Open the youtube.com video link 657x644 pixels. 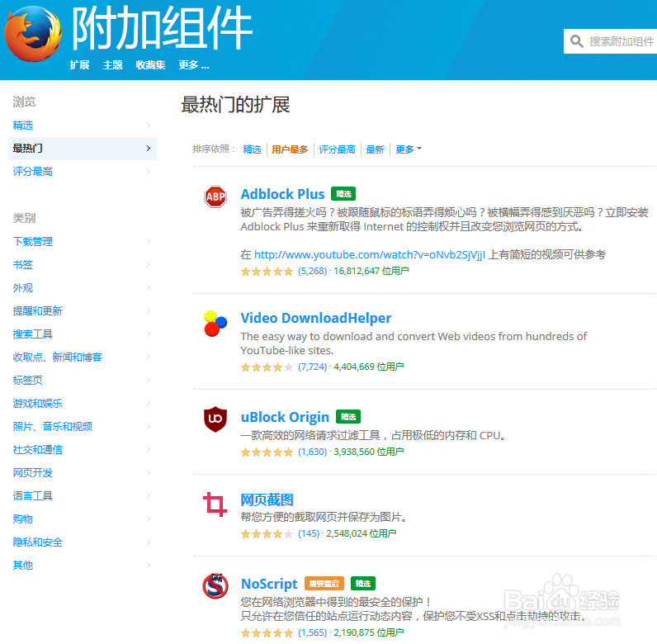370,254
